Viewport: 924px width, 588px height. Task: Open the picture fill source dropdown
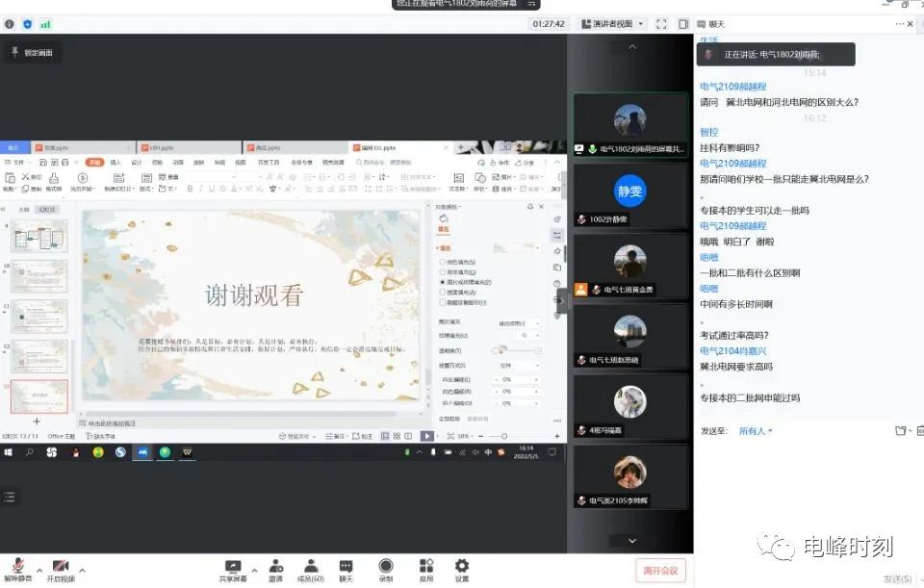pyautogui.click(x=518, y=323)
